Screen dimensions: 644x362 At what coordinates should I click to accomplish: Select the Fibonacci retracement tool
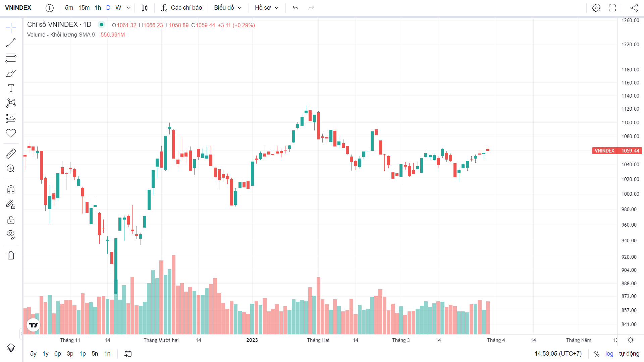click(11, 58)
